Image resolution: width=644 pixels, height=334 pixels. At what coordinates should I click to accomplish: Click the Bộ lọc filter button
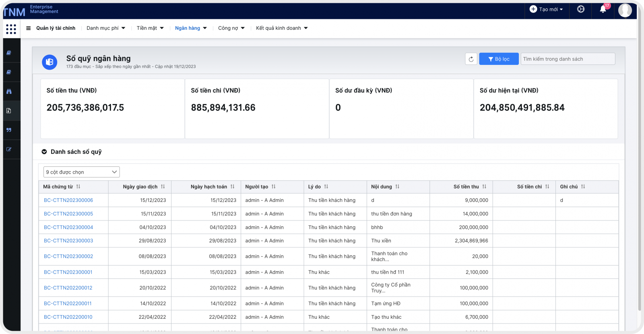(x=499, y=59)
